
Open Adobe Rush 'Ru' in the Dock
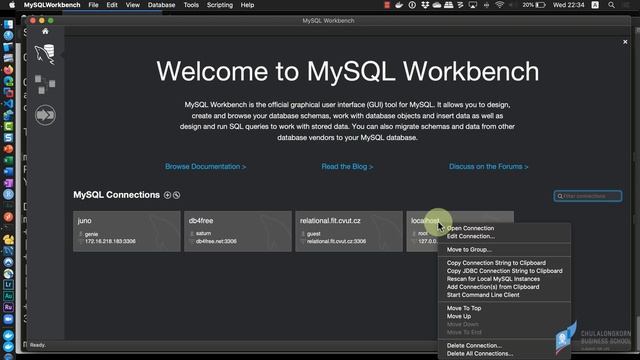pyautogui.click(x=8, y=307)
